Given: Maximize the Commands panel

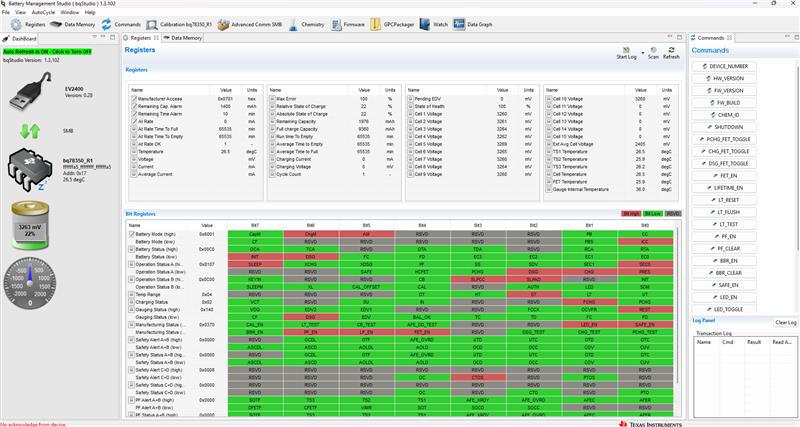Looking at the screenshot, I should coord(795,37).
